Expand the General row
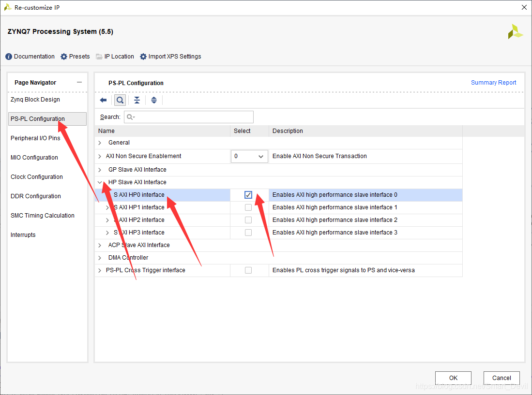Image resolution: width=532 pixels, height=395 pixels. [x=100, y=143]
